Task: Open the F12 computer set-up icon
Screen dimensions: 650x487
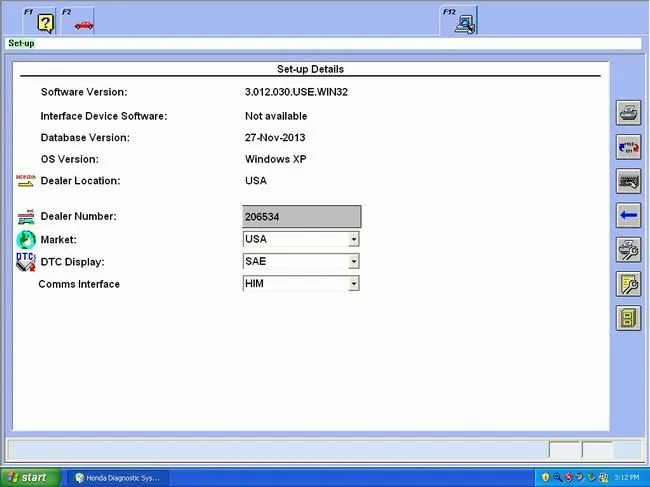Action: point(465,24)
